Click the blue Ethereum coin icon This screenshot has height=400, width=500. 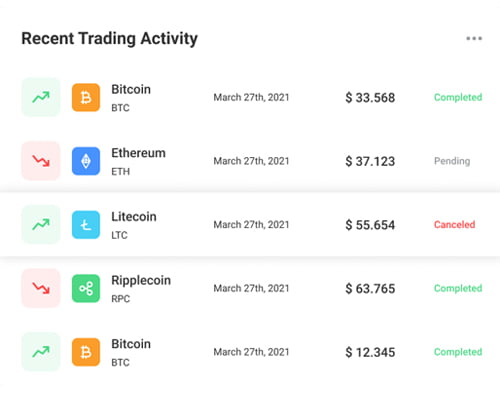(x=86, y=161)
